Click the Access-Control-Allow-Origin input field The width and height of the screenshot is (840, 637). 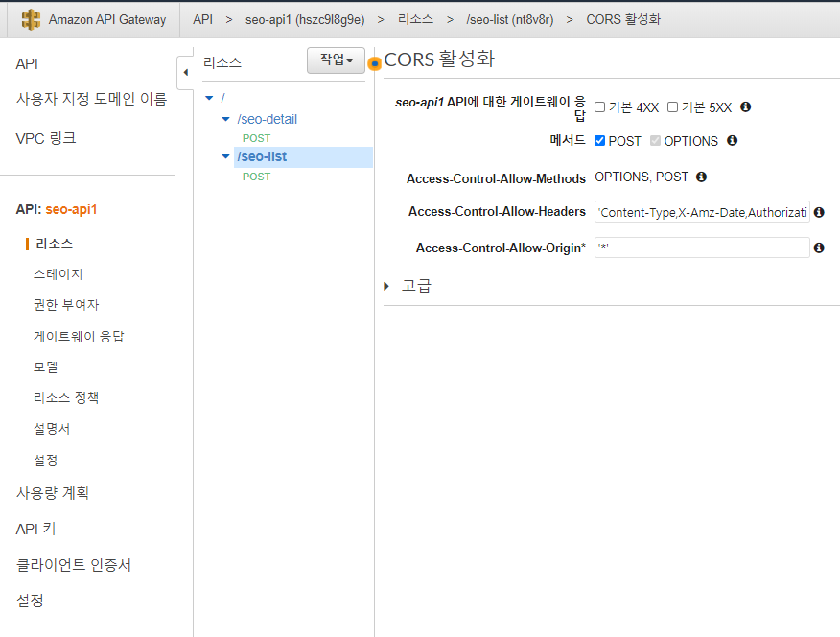(x=702, y=248)
